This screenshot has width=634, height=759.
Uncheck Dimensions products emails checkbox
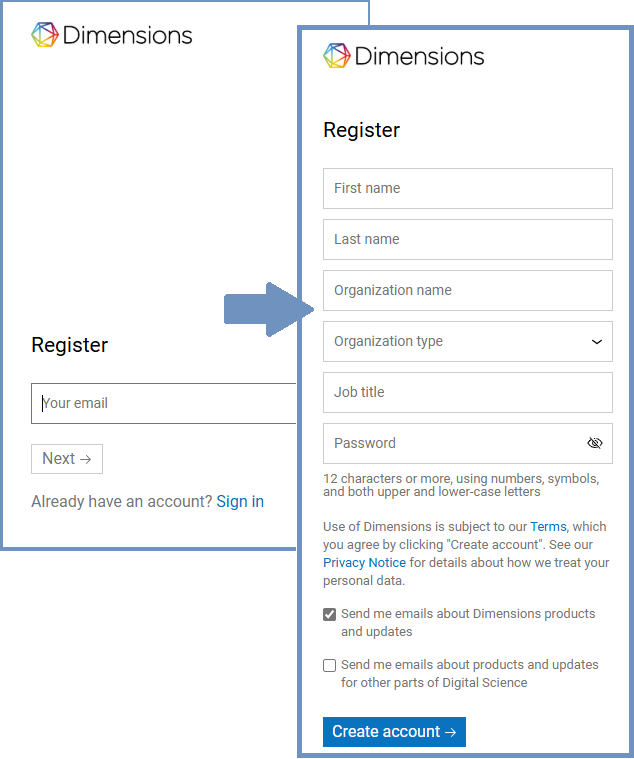click(x=330, y=614)
